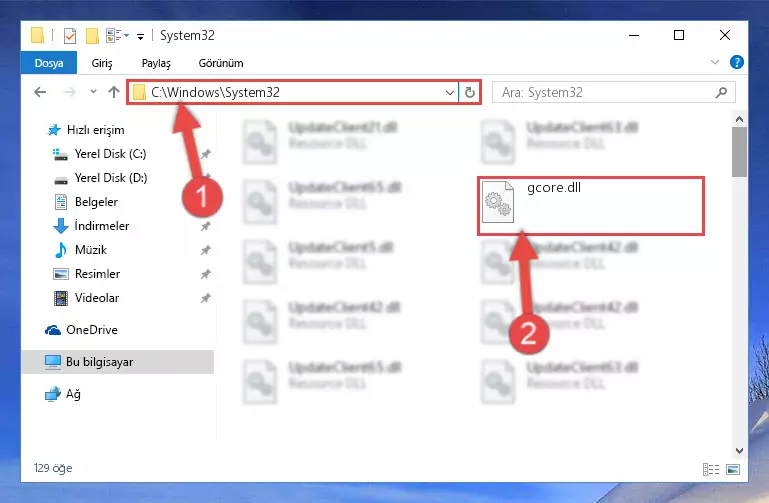Screen dimensions: 769x503
Task: Click the System32 folder icon in title bar
Action: click(x=37, y=36)
